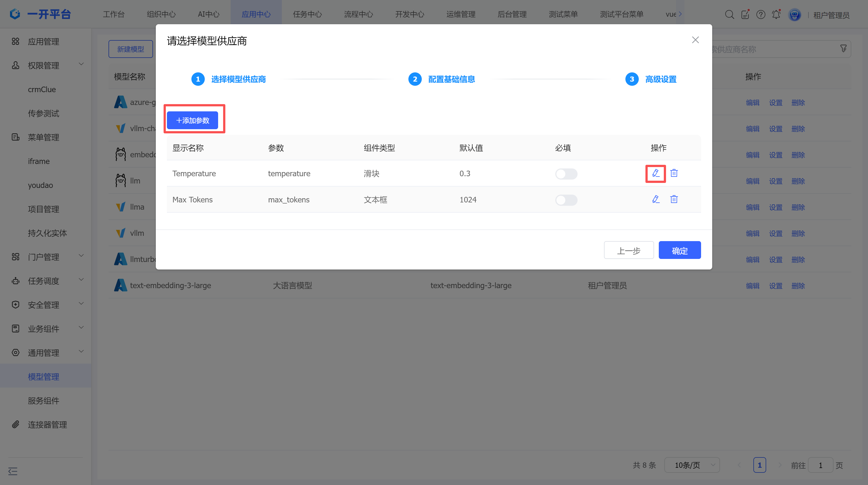
Task: Toggle required switch for Max Tokens
Action: [x=566, y=200]
